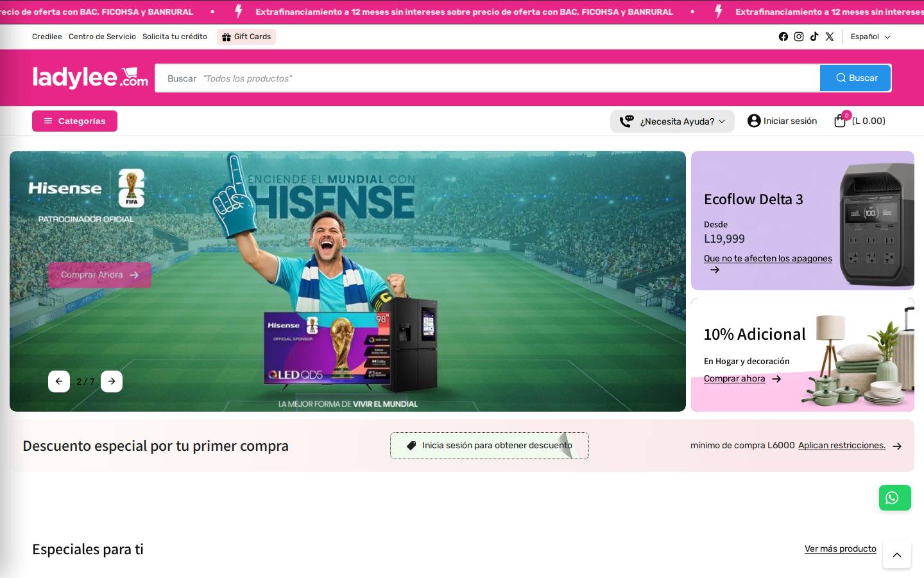
Task: Go to next banner slide
Action: pos(112,381)
